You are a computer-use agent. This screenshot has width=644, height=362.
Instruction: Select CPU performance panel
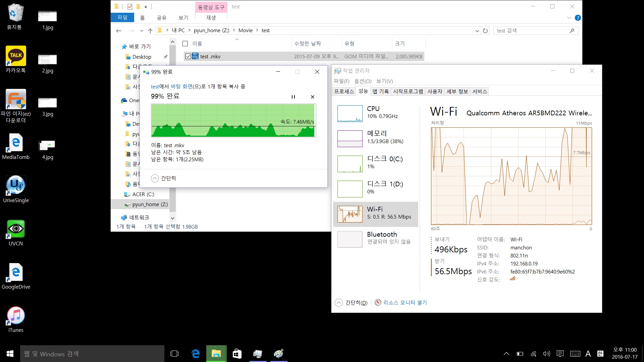pos(376,114)
